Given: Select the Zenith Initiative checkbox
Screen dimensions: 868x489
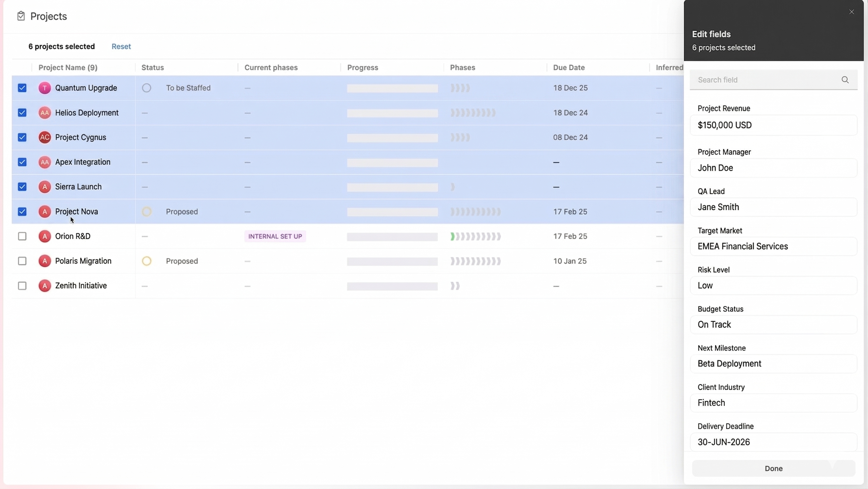Looking at the screenshot, I should coord(22,286).
